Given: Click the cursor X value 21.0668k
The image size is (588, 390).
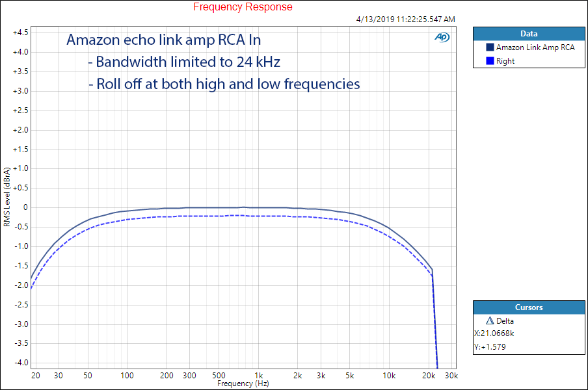Looking at the screenshot, I should pos(494,333).
